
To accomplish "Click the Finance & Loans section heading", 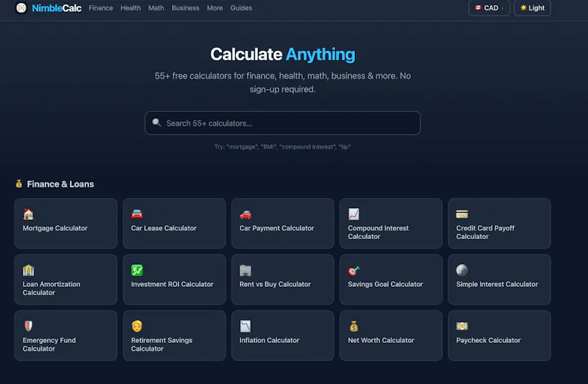I will [60, 184].
